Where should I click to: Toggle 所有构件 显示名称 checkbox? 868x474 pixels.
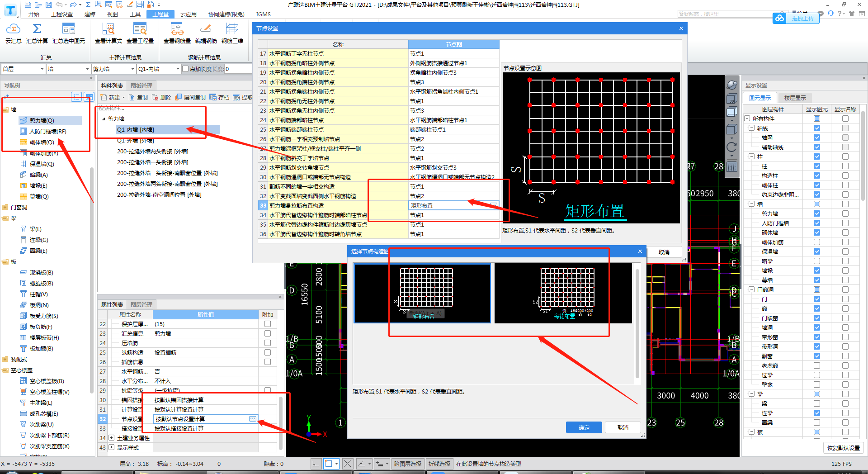coord(845,118)
